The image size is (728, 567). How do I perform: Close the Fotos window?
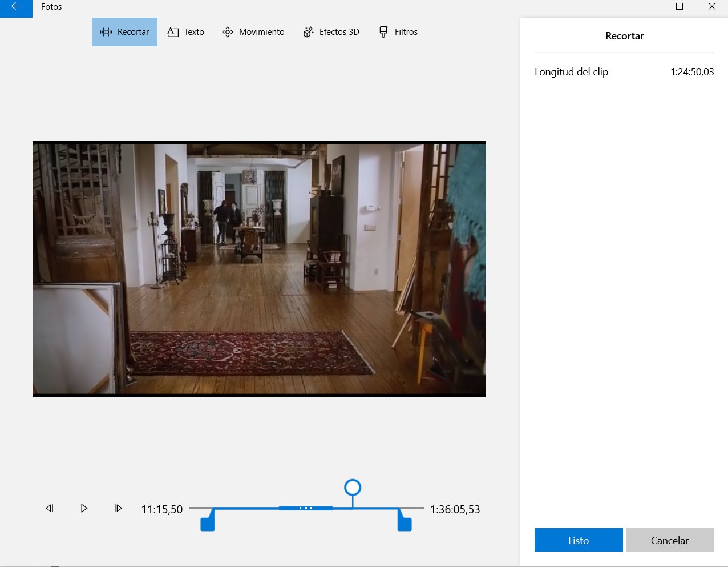click(x=712, y=7)
